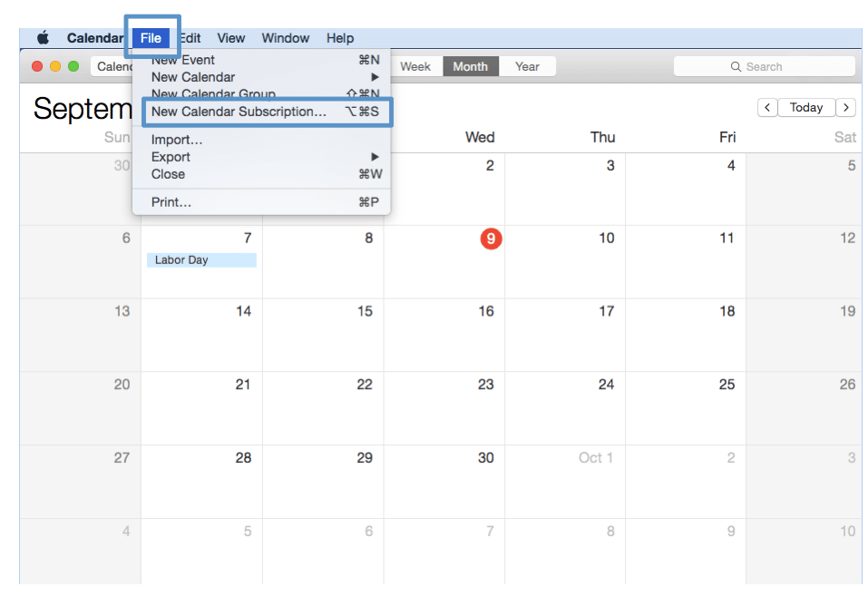This screenshot has width=868, height=596.
Task: Expand the New Calendar submenu
Action: [x=263, y=77]
